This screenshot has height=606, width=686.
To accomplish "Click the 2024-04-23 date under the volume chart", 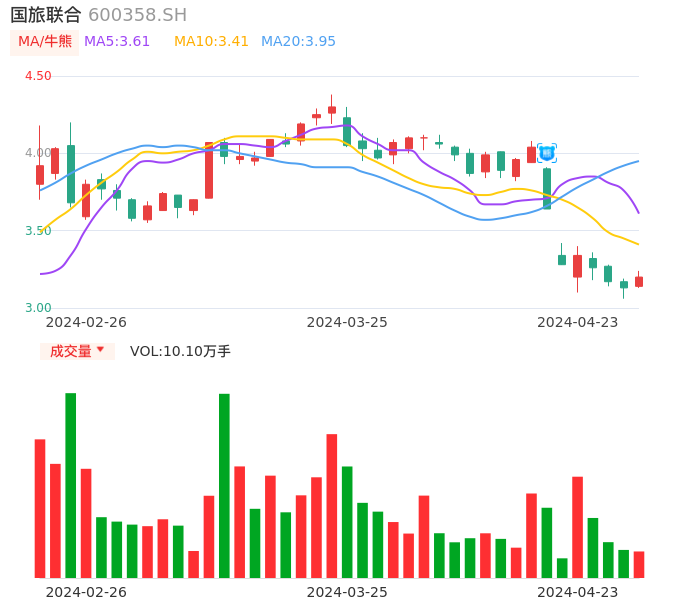I will coord(578,592).
